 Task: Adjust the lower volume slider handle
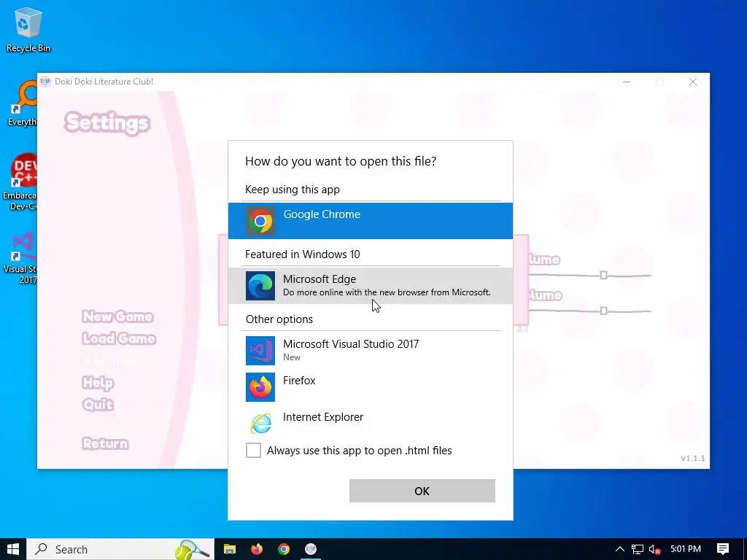pyautogui.click(x=603, y=311)
